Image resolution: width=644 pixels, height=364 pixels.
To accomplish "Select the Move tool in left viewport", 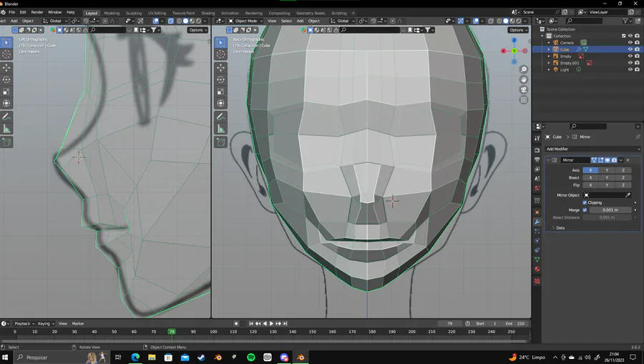I will [6, 67].
